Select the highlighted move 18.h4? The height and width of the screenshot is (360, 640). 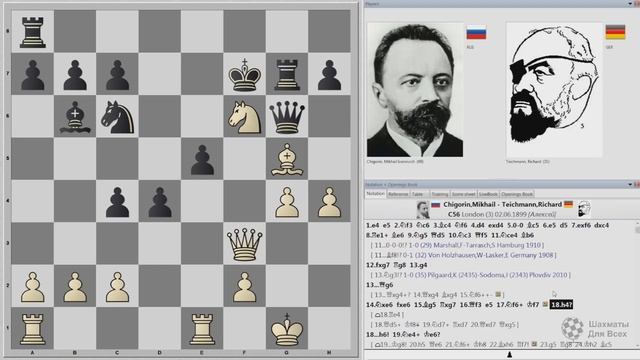tap(562, 304)
